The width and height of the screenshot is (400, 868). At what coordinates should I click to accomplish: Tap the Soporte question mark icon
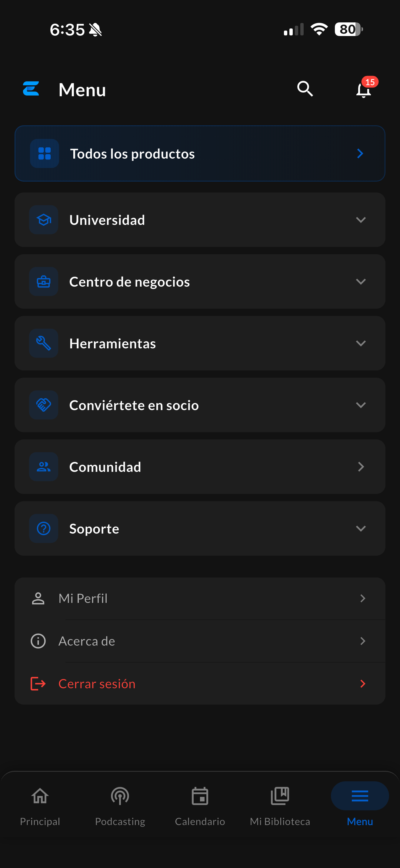tap(44, 528)
